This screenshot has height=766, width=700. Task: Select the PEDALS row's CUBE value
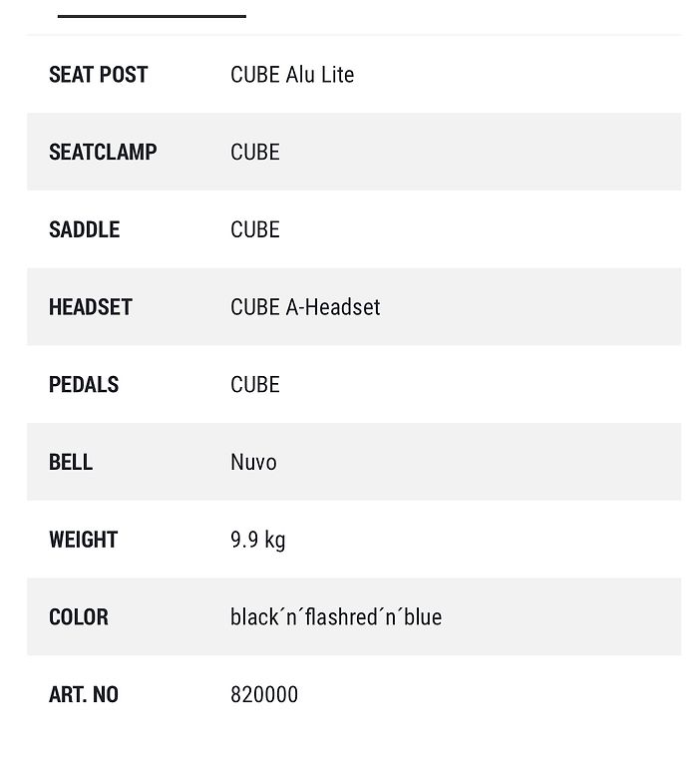click(255, 384)
